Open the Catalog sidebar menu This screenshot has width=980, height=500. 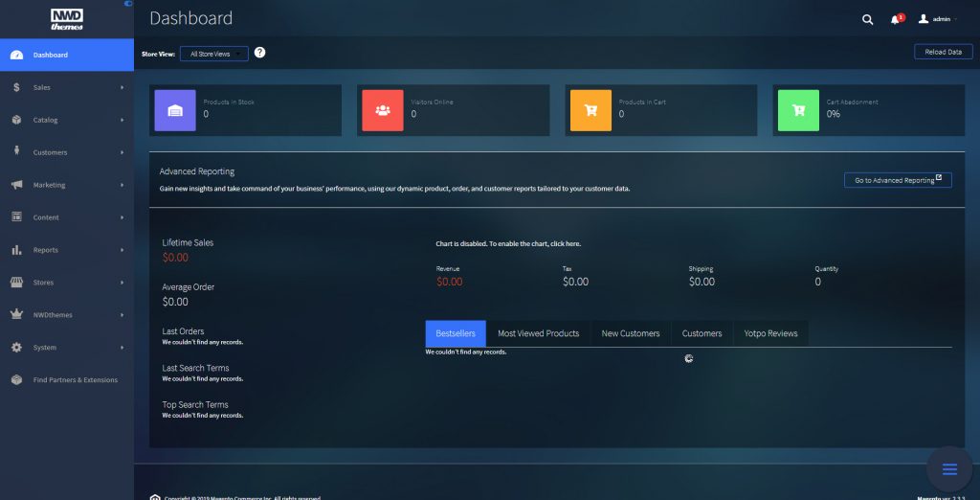67,120
